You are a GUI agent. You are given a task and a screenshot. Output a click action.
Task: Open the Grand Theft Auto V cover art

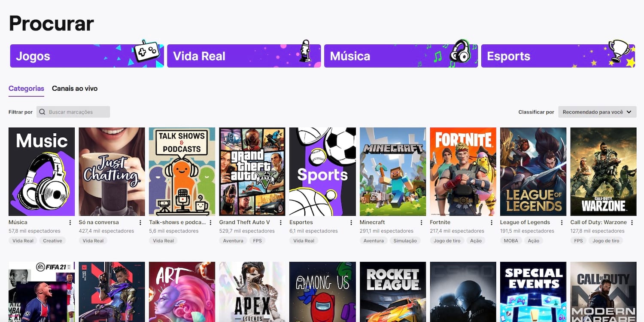tap(252, 172)
